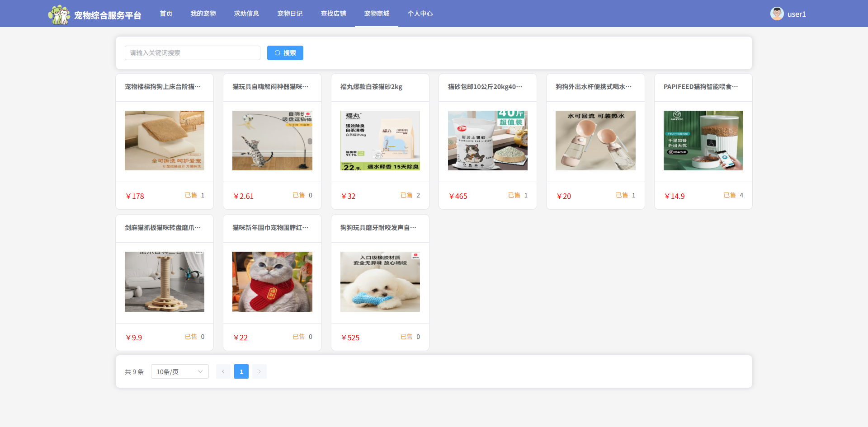Open the PAPIFEED smart feeder image

point(703,141)
